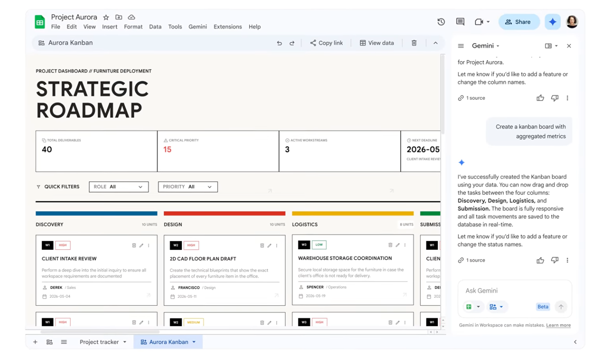
Task: Edit the Warehouse Storage Coordination card
Action: coord(398,245)
